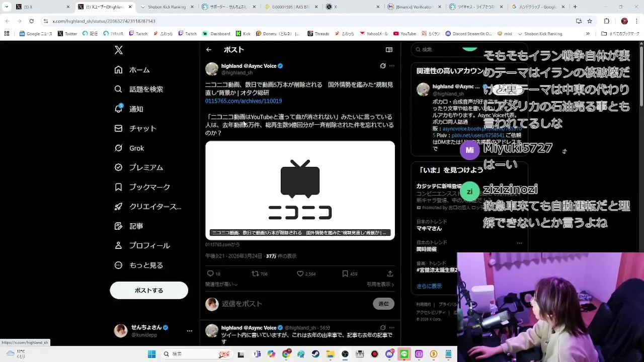Open reader view icon beside ポスト header

tap(389, 50)
